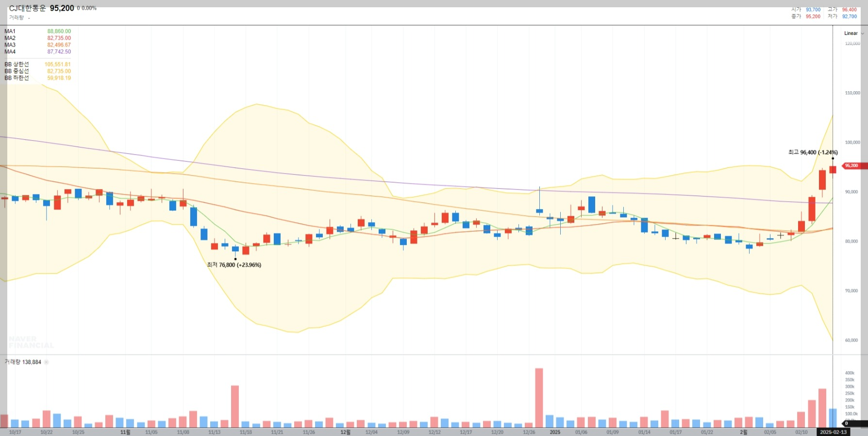This screenshot has height=436, width=868.
Task: Click the 11/18 date on time axis
Action: tap(246, 432)
